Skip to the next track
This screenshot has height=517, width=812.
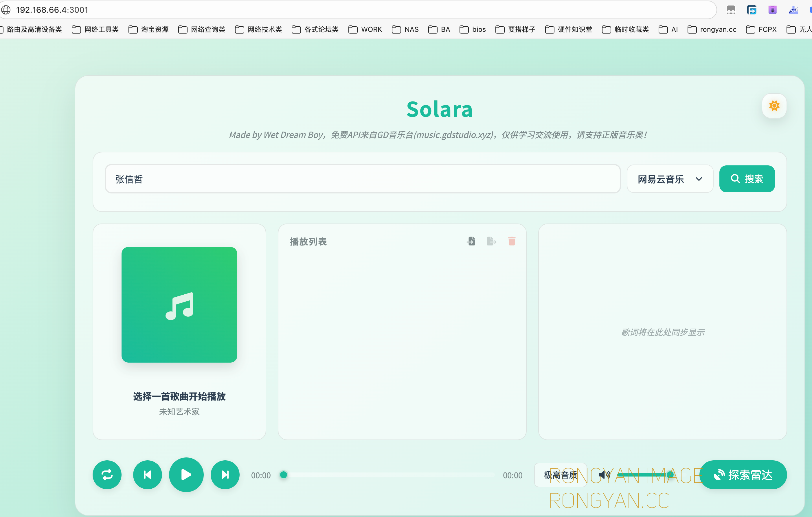pyautogui.click(x=225, y=474)
